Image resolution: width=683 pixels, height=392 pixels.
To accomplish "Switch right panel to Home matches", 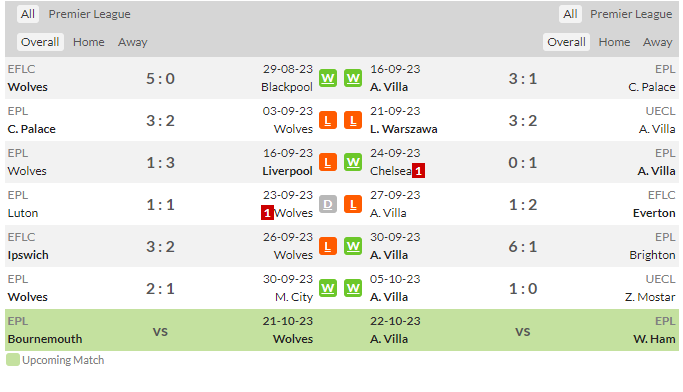I will (x=614, y=42).
